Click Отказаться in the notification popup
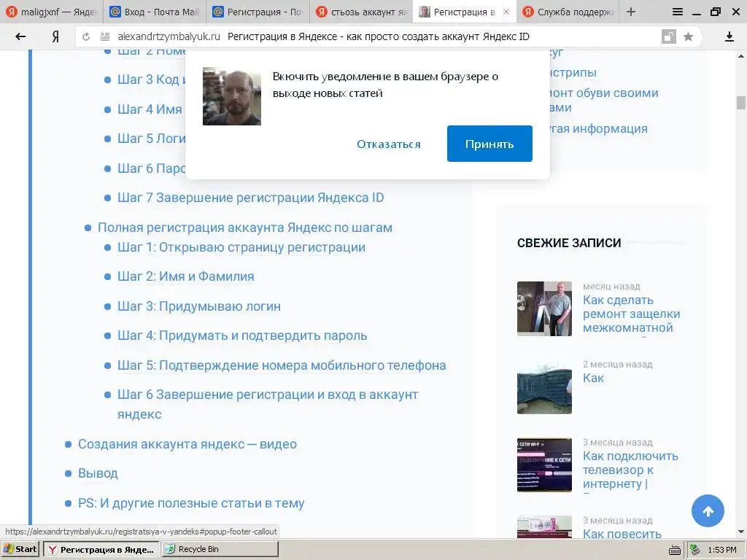Image resolution: width=747 pixels, height=560 pixels. click(x=388, y=144)
